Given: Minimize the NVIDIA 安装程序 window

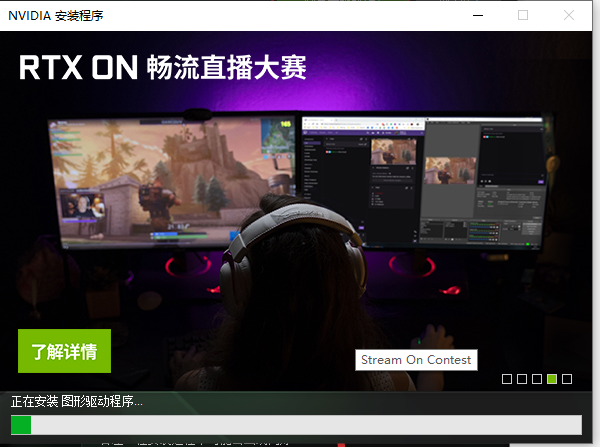Looking at the screenshot, I should click(x=478, y=15).
